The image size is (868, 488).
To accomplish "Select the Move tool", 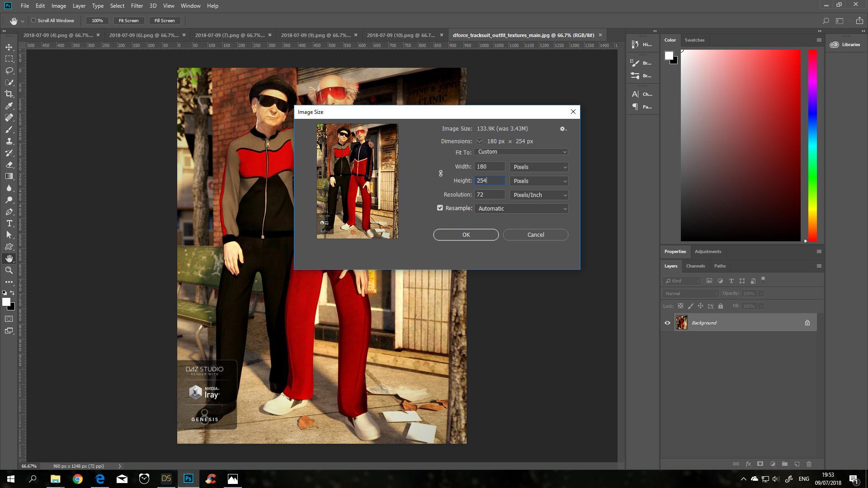I will tap(9, 47).
